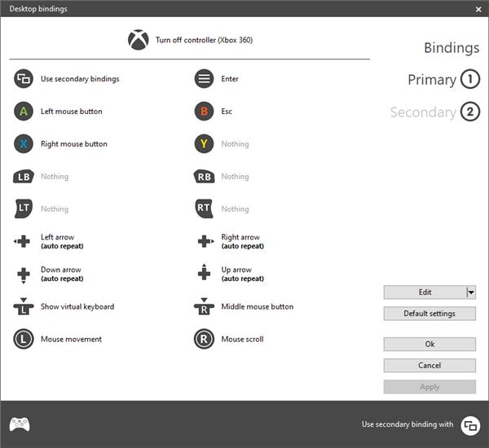Click the D-pad Up arrow icon

tap(204, 272)
